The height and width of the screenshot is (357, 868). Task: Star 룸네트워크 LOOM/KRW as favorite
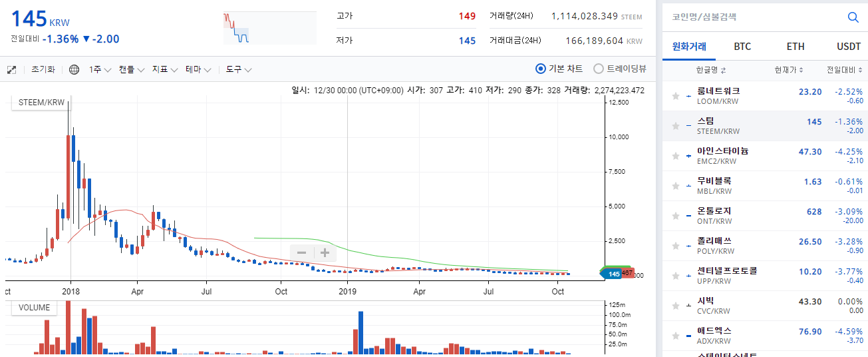[x=676, y=96]
